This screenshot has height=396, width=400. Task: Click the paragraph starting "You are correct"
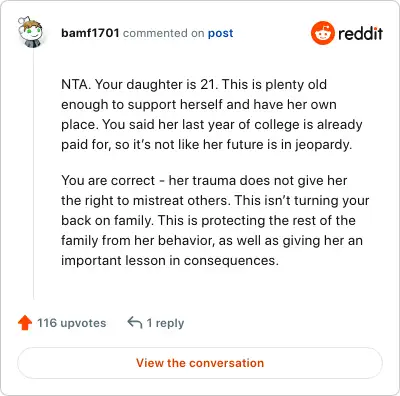(215, 220)
